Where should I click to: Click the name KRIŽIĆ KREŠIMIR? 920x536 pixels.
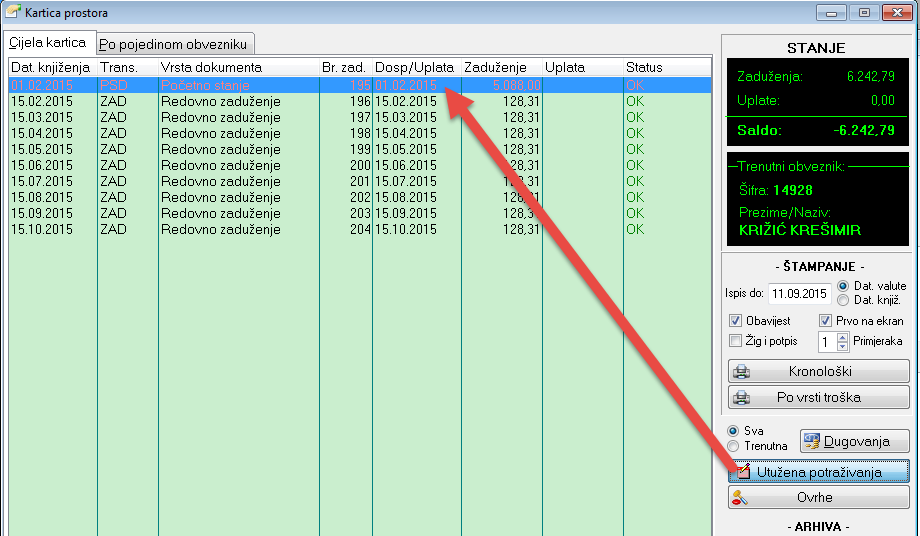800,230
